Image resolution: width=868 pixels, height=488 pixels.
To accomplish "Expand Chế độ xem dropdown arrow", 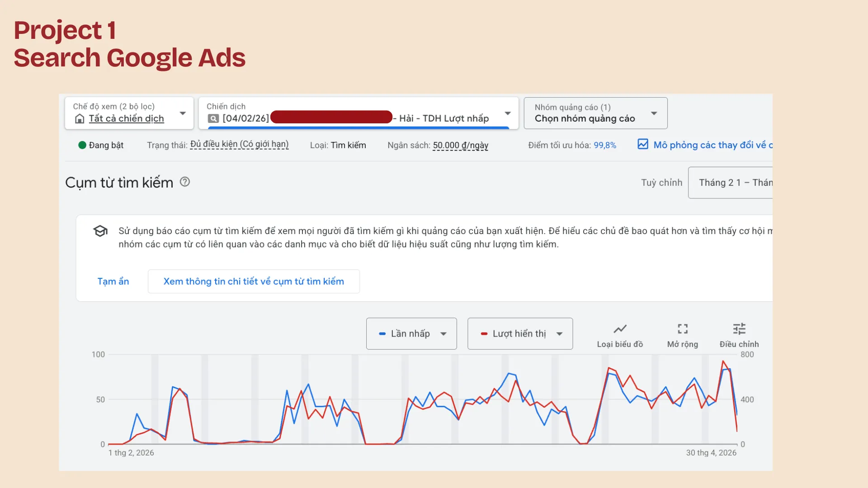I will pyautogui.click(x=183, y=113).
